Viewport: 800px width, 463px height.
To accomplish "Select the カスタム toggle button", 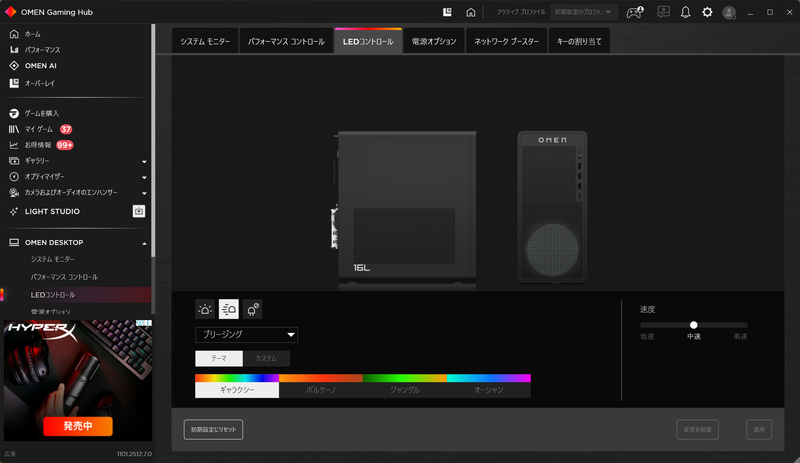I will click(x=266, y=358).
